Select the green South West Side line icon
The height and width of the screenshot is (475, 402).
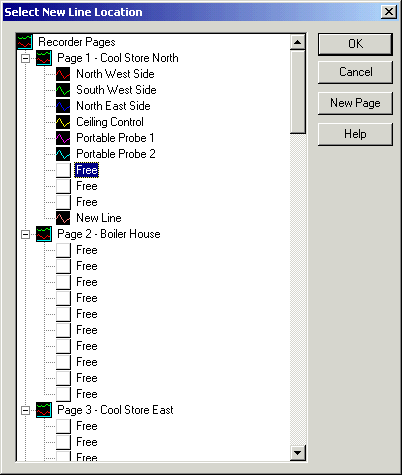click(x=63, y=90)
